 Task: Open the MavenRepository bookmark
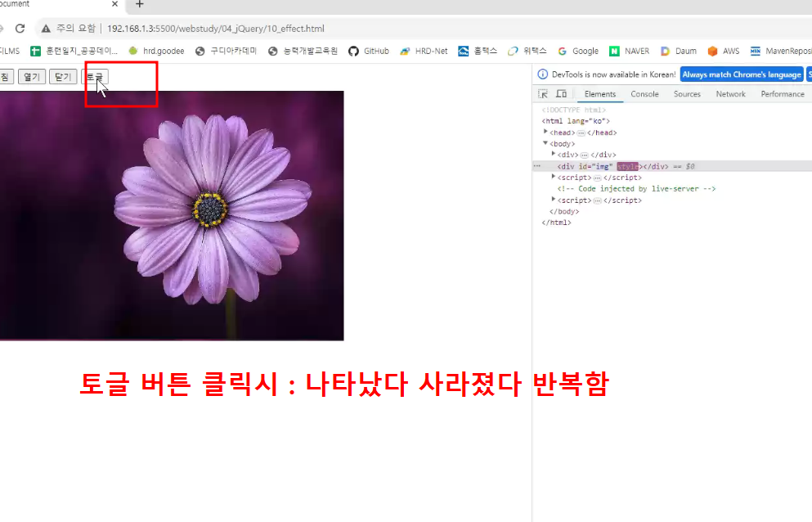click(781, 51)
